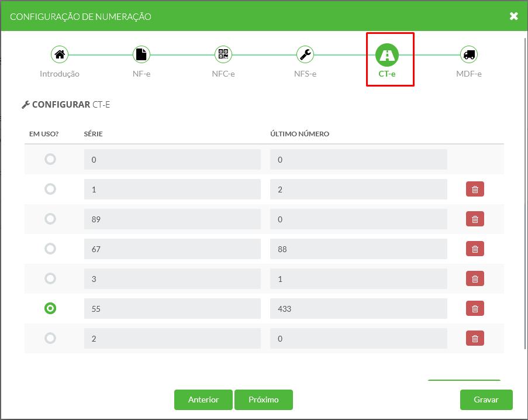Screen dimensions: 528x420
Task: Edit the série field containing 3
Action: click(x=172, y=278)
